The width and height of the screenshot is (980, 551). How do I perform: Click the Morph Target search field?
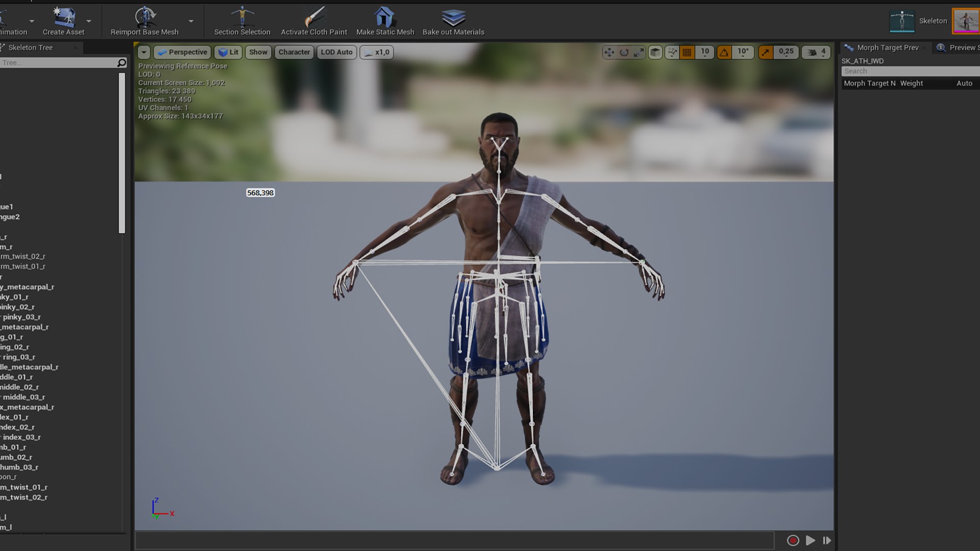(911, 71)
